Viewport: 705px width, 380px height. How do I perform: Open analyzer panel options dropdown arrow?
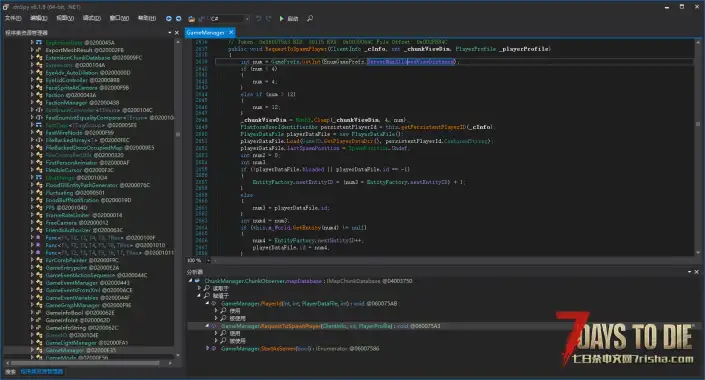pos(689,272)
